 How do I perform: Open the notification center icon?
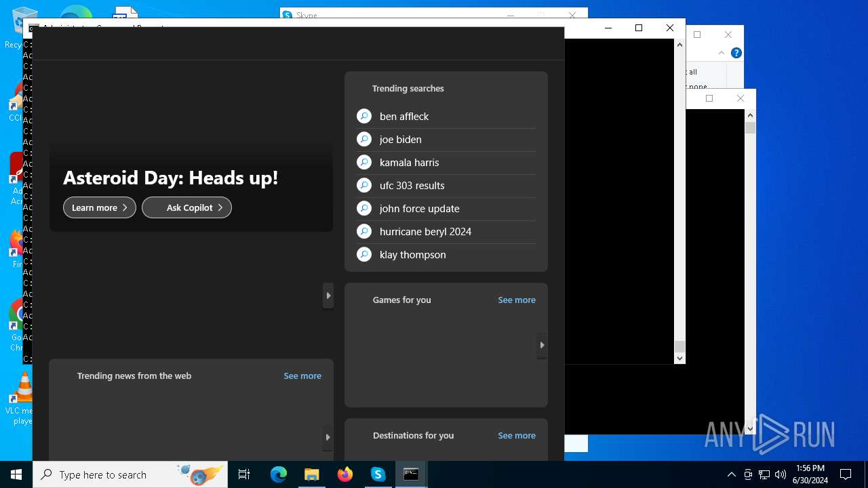click(x=846, y=474)
